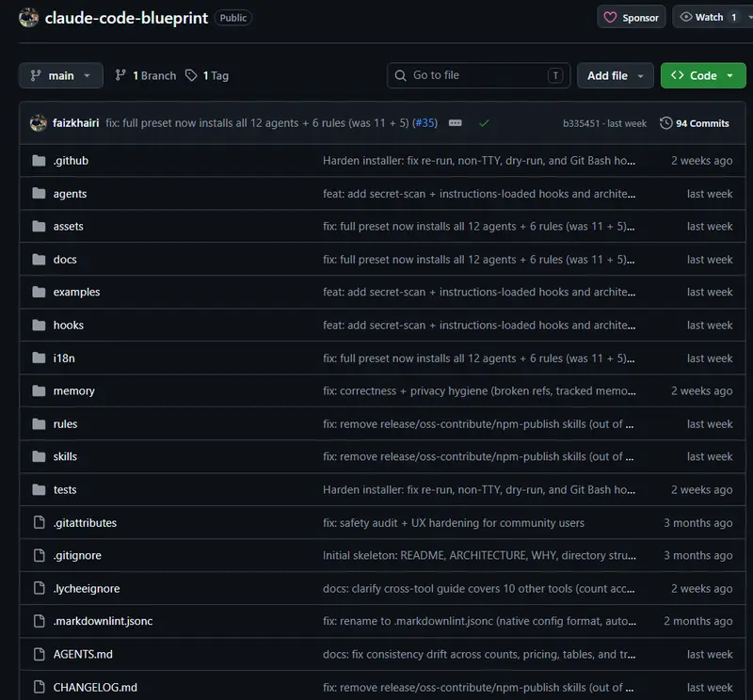The height and width of the screenshot is (700, 753).
Task: Click the folder icon for agents
Action: coord(39,194)
